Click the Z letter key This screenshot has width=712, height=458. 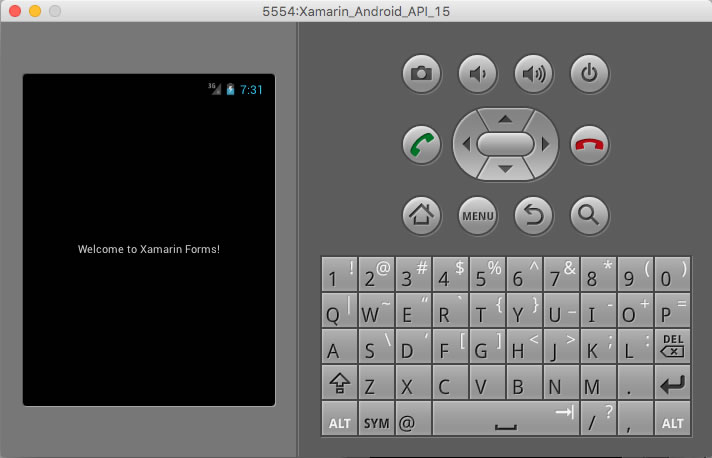pyautogui.click(x=376, y=383)
